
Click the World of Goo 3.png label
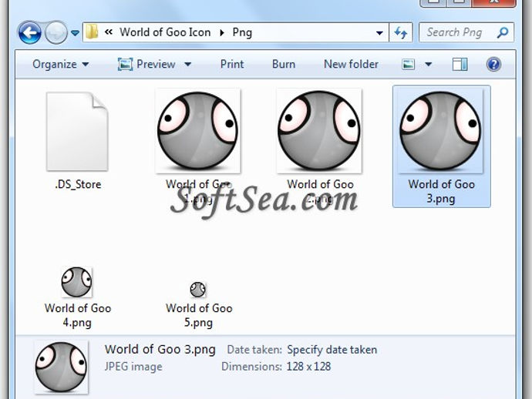tap(442, 191)
